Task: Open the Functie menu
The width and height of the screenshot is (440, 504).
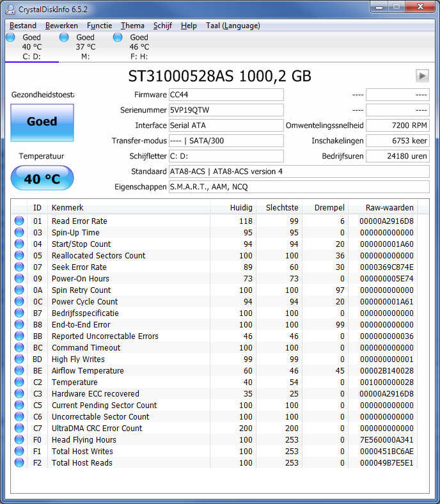Action: (99, 26)
